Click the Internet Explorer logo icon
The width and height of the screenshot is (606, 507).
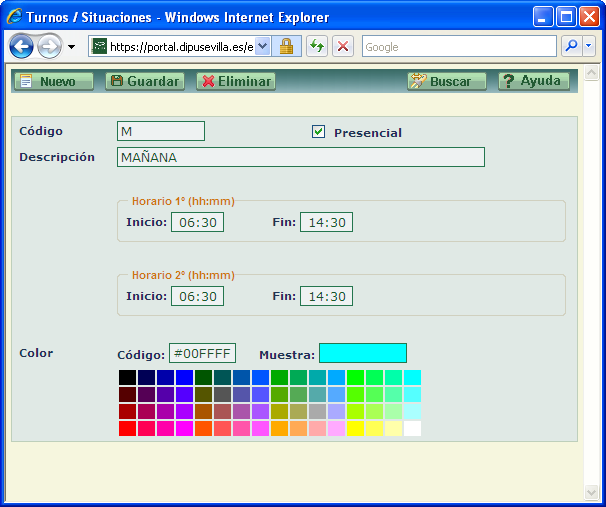(x=15, y=17)
